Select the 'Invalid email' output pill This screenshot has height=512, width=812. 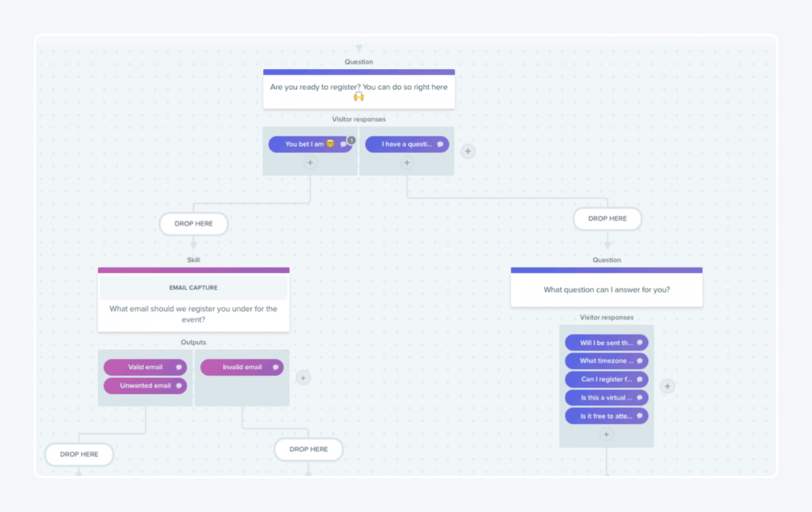pyautogui.click(x=242, y=367)
